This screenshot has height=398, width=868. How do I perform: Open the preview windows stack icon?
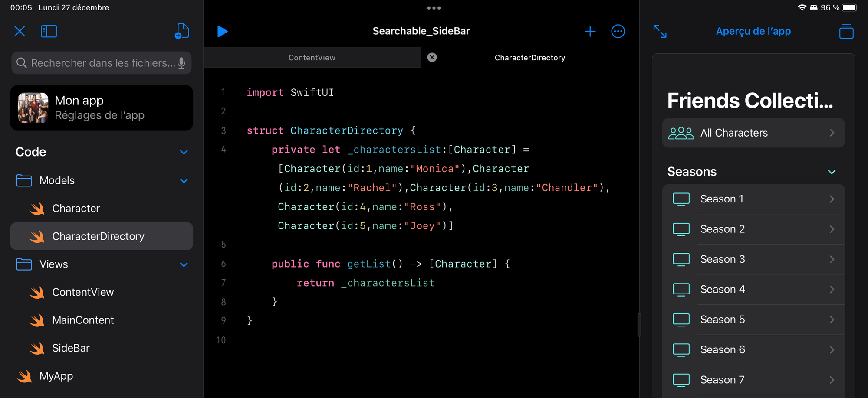pyautogui.click(x=846, y=31)
